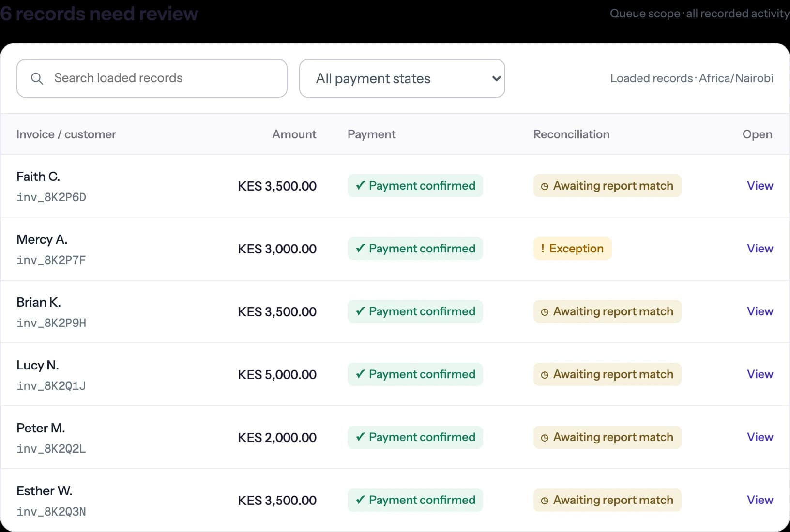
Task: Open the All payment states dropdown
Action: point(402,78)
